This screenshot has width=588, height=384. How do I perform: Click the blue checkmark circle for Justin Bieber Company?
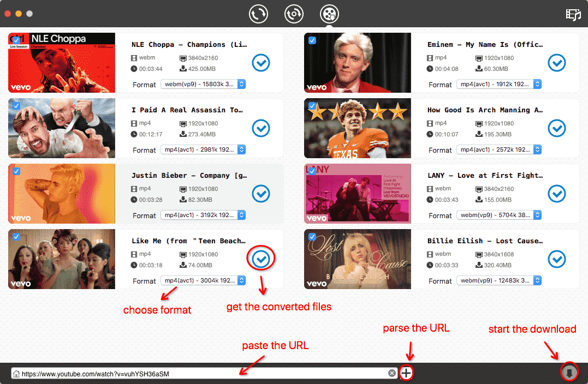(261, 194)
